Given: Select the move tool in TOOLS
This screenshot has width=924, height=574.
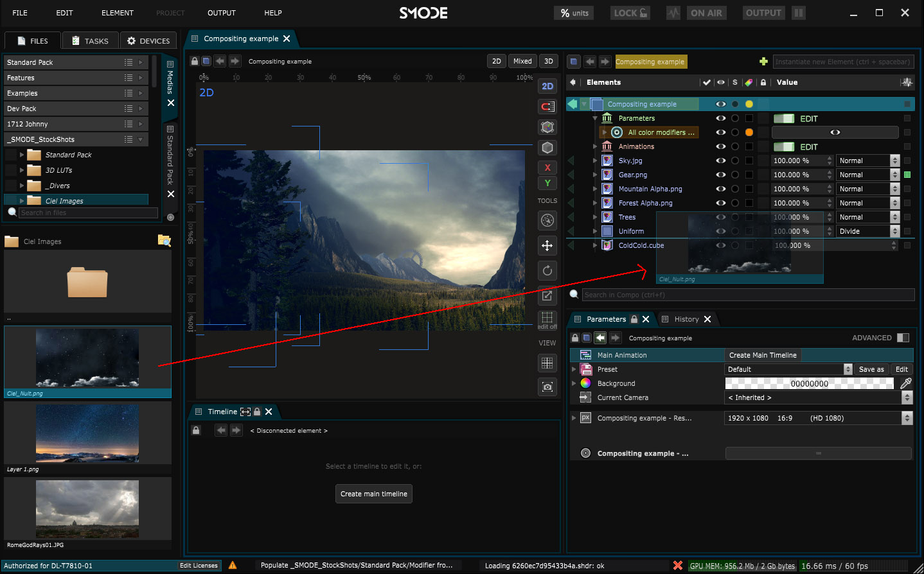Looking at the screenshot, I should point(547,245).
